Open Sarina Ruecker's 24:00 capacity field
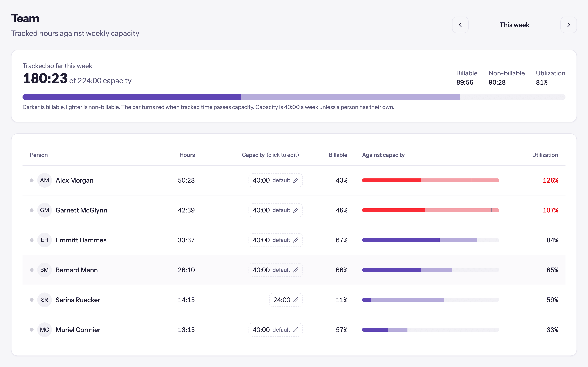The height and width of the screenshot is (367, 588). pyautogui.click(x=286, y=300)
